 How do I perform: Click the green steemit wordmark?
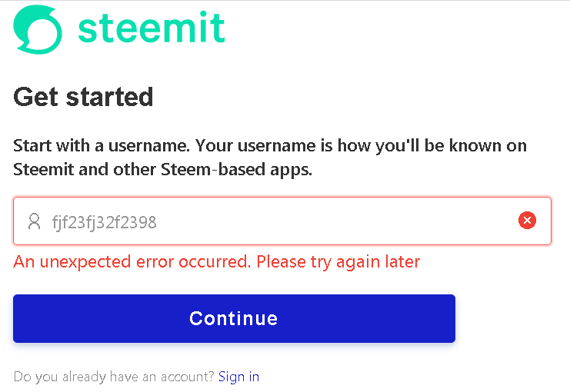(152, 28)
